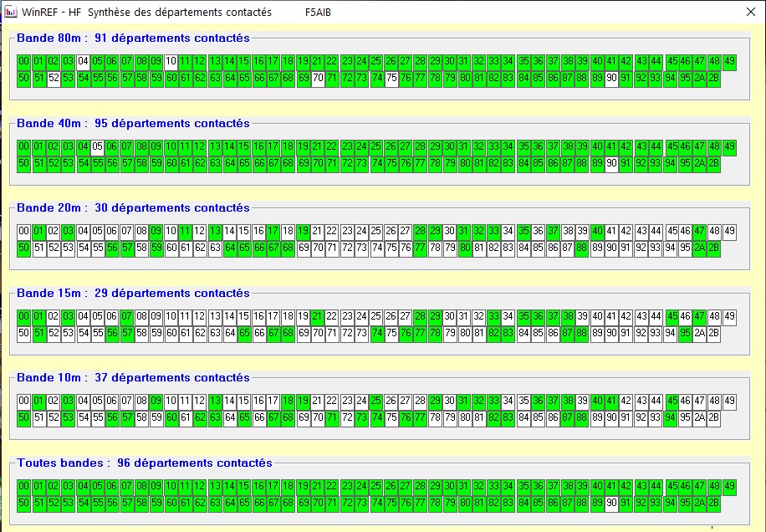This screenshot has width=766, height=532.
Task: Click the green 77 cell in Bande 10m
Action: click(421, 417)
